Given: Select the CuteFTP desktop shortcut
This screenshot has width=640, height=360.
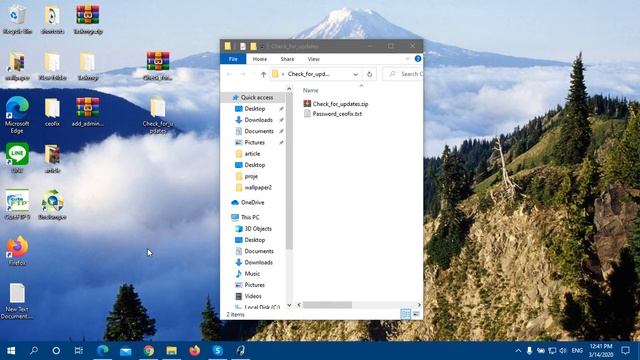Looking at the screenshot, I should (17, 204).
